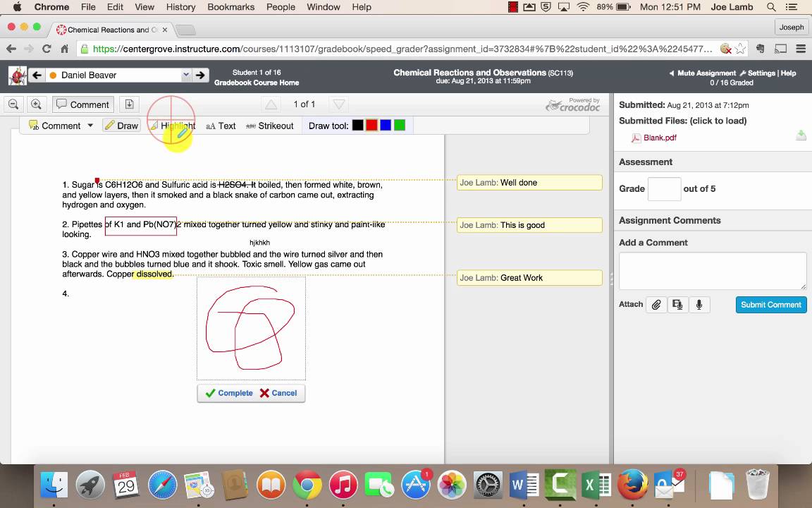Image resolution: width=812 pixels, height=508 pixels.
Task: Click the browser back arrow
Action: [x=11, y=49]
